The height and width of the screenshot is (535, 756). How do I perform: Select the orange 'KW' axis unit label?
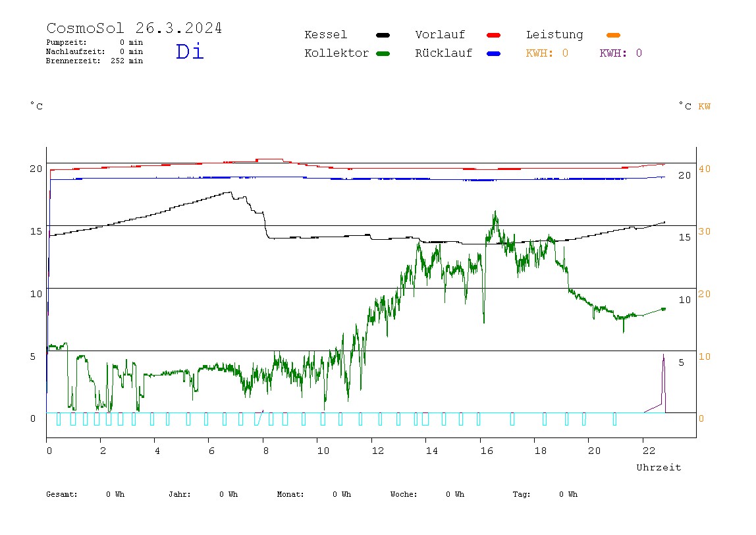(705, 106)
